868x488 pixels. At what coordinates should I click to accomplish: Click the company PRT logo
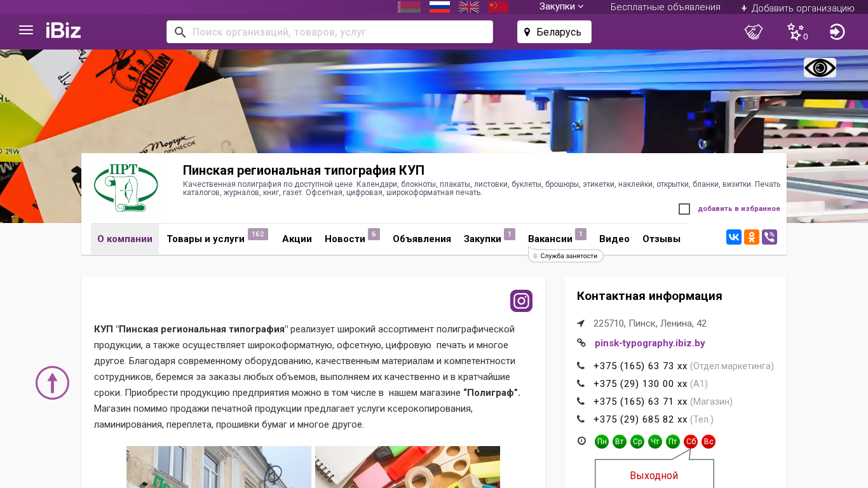pyautogui.click(x=126, y=188)
